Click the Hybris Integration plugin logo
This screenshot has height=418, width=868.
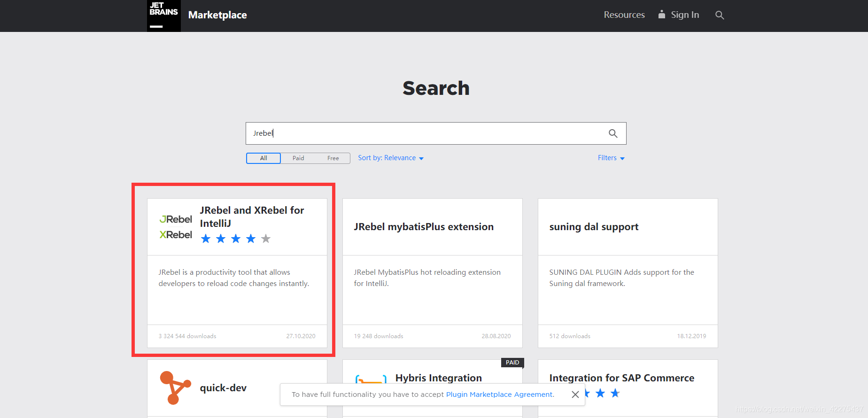click(371, 379)
